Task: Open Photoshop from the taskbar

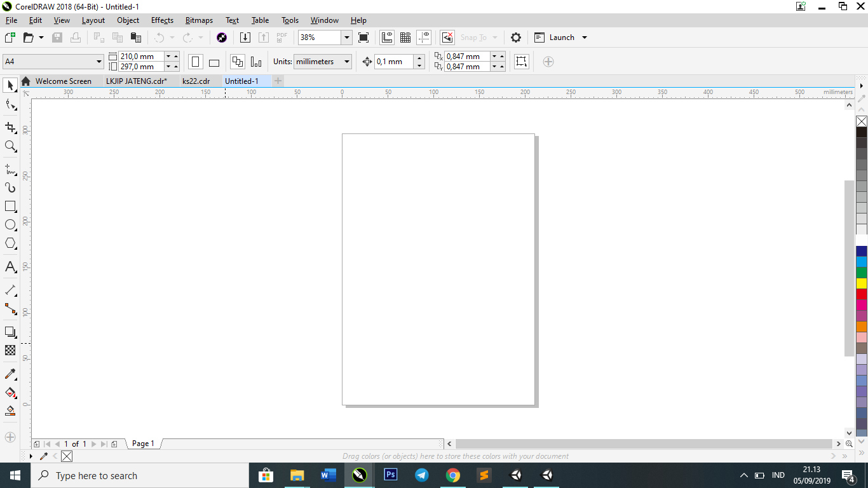Action: click(x=390, y=475)
